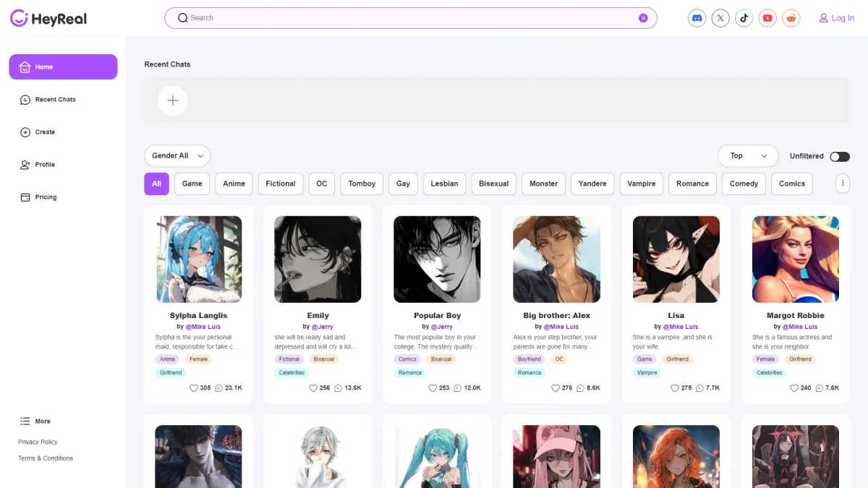Open Pricing in the sidebar

[x=46, y=197]
